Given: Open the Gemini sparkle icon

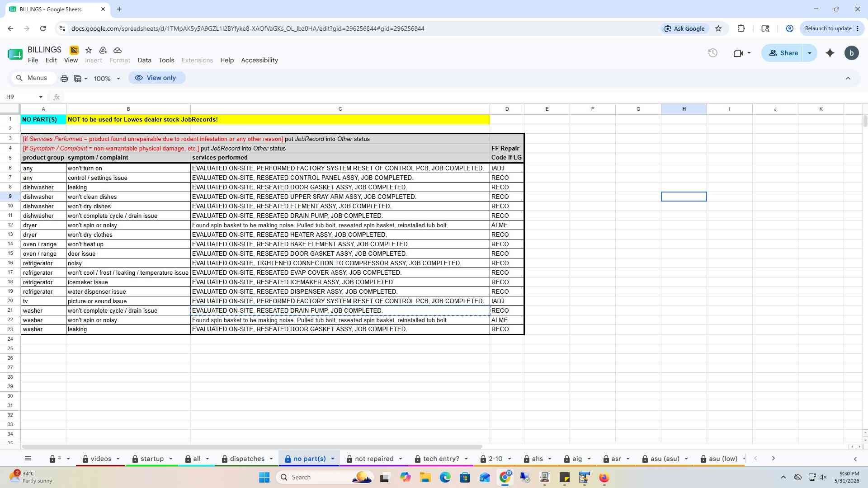Looking at the screenshot, I should [830, 53].
